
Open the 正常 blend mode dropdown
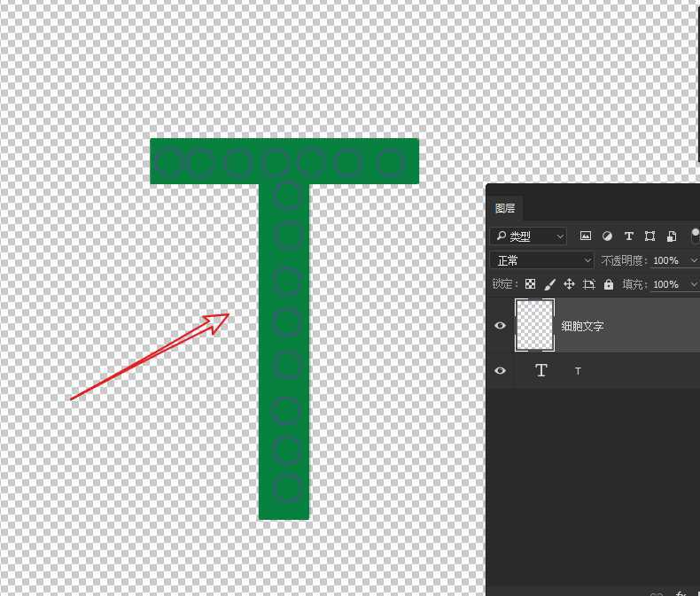(541, 260)
